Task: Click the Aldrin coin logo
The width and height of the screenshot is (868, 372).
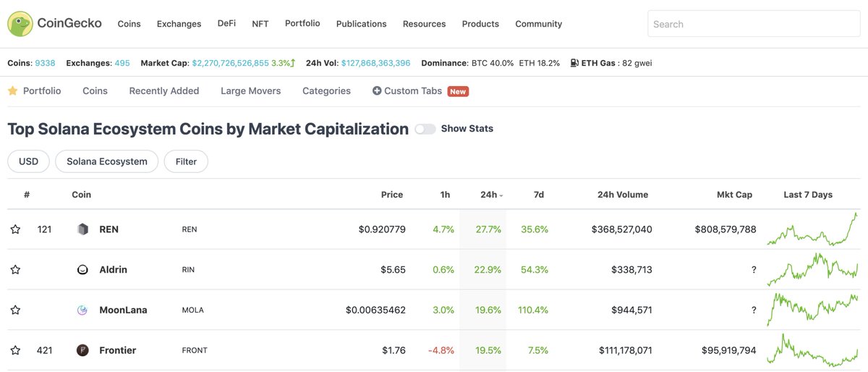Action: (x=82, y=270)
